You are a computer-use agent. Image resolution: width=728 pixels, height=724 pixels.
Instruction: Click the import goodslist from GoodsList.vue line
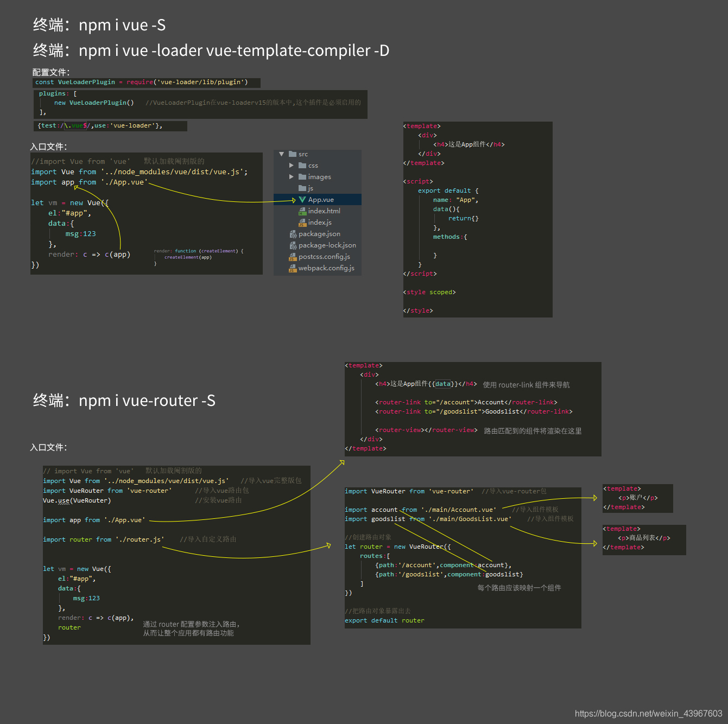click(x=428, y=519)
